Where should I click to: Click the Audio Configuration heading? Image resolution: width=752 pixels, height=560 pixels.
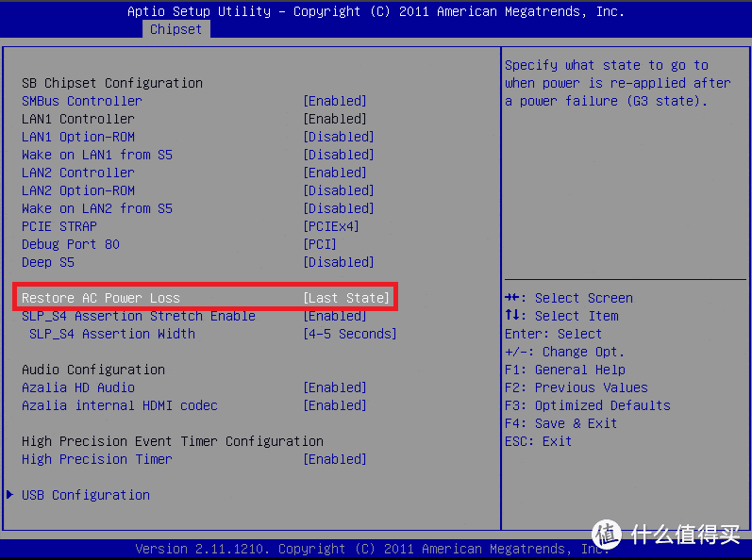tap(93, 370)
